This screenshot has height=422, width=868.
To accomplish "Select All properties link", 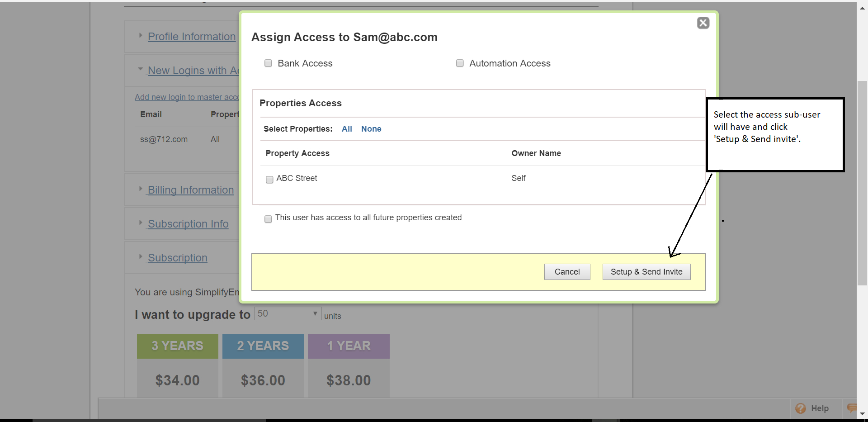I will click(347, 129).
